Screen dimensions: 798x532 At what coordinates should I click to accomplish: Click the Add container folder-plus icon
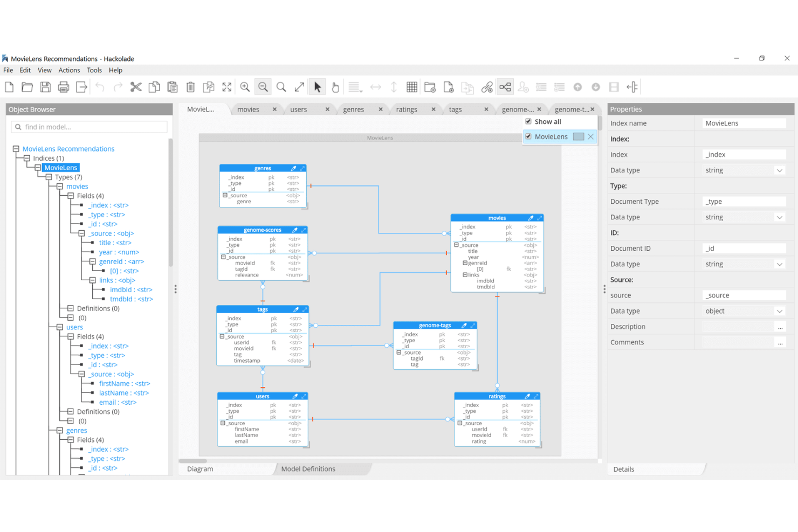(430, 87)
